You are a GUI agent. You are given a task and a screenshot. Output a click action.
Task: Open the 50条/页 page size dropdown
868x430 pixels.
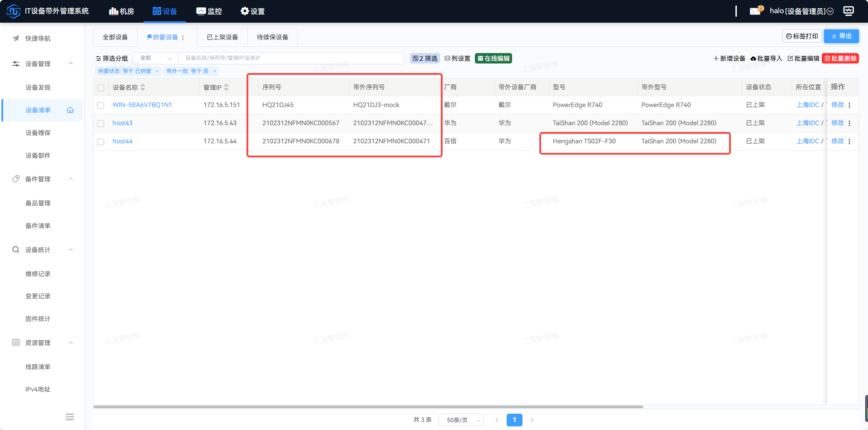point(461,420)
